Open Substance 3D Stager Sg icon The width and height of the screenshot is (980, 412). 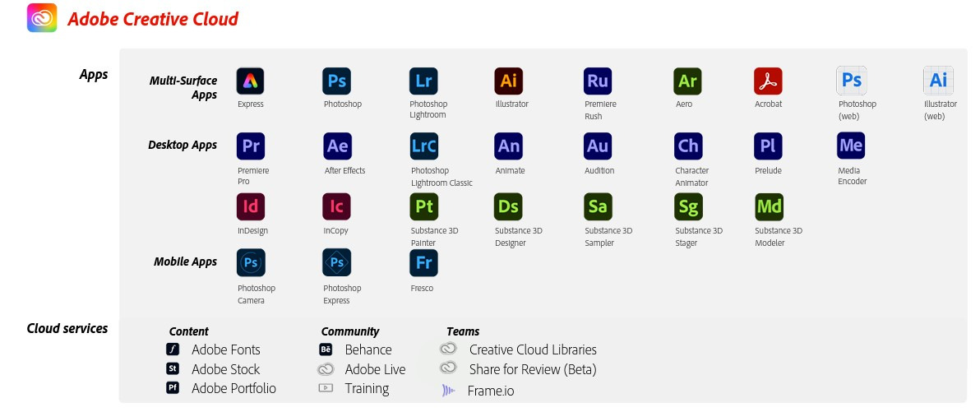click(688, 207)
